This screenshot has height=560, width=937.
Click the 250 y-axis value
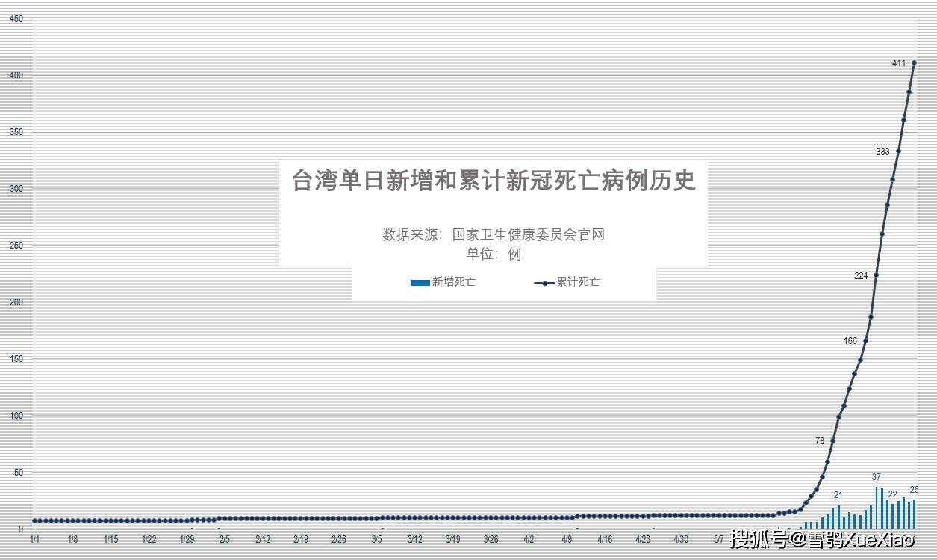click(17, 246)
